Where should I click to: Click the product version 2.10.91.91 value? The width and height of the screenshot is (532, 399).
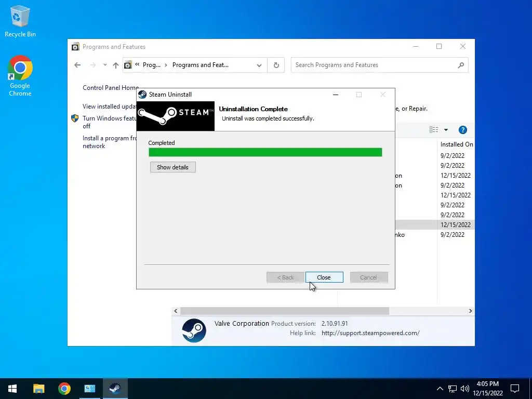click(x=335, y=324)
